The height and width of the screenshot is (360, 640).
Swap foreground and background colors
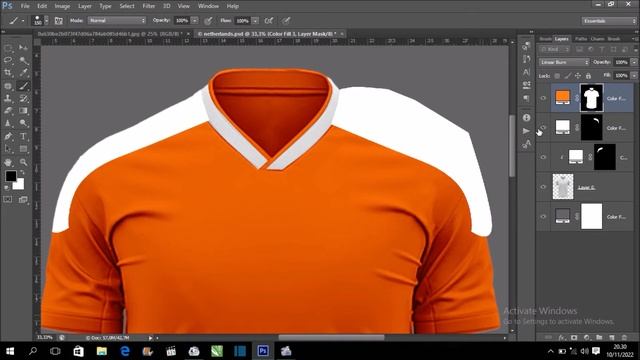[22, 173]
